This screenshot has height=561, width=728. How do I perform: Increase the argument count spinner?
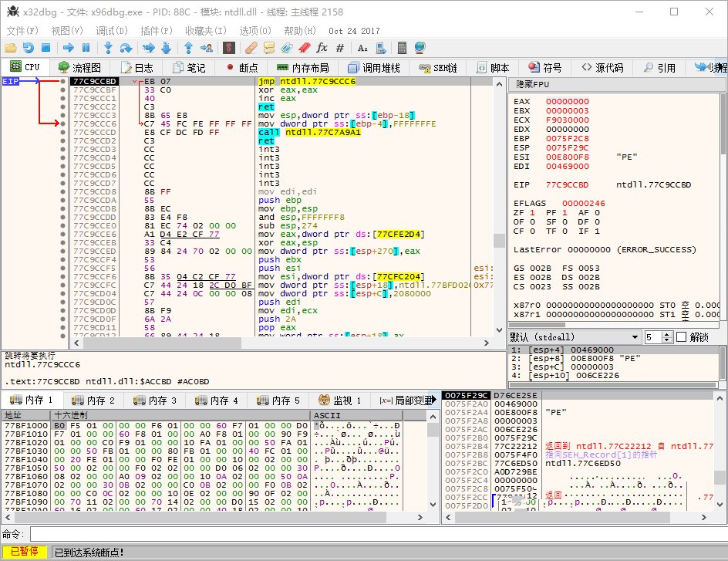click(668, 334)
